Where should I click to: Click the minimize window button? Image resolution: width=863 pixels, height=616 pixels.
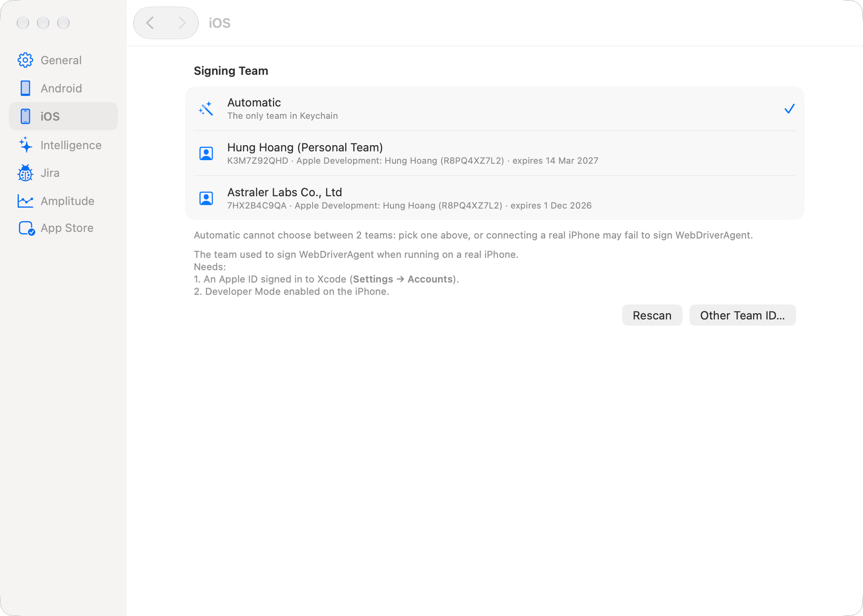click(x=43, y=23)
